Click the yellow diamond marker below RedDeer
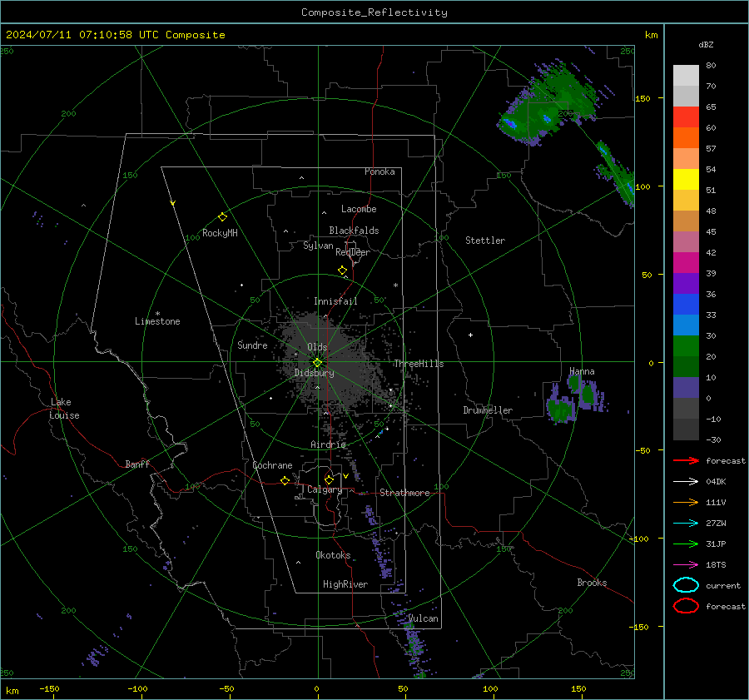This screenshot has width=749, height=700. [342, 271]
